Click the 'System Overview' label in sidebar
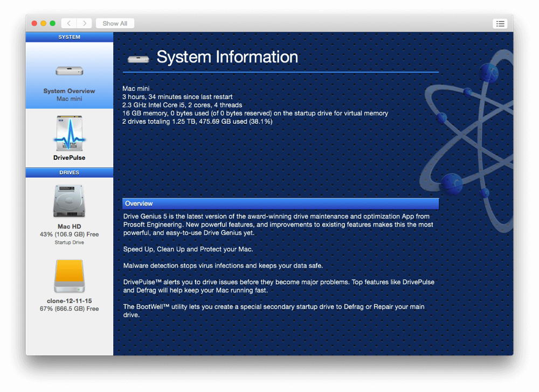 pos(69,91)
